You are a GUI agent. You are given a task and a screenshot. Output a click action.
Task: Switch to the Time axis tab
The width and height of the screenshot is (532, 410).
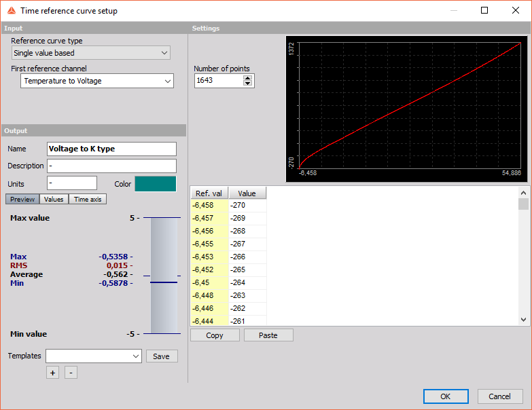pos(88,200)
